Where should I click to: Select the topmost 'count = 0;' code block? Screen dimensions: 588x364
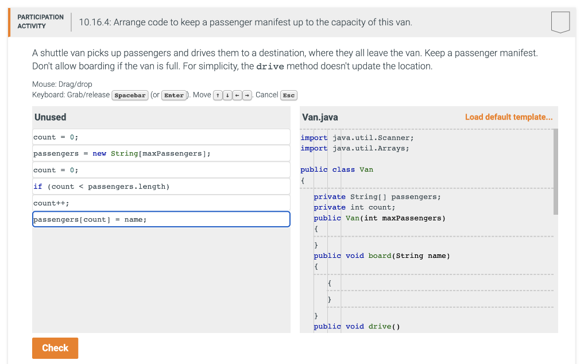[161, 137]
